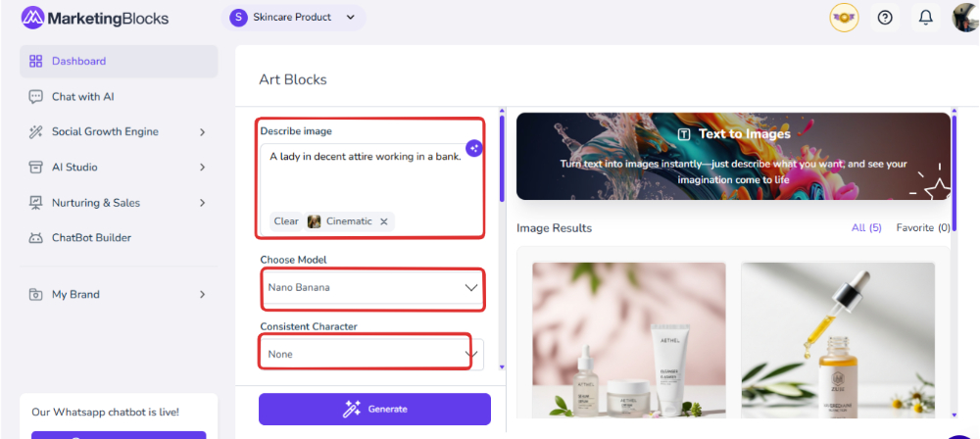Click the gold wings badge icon
The image size is (980, 439).
844,18
